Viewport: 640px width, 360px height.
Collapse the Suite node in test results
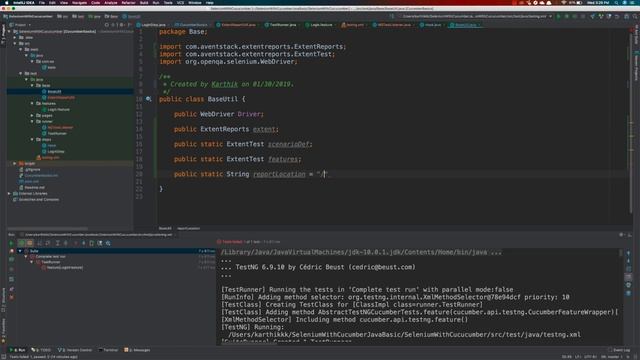[x=20, y=251]
